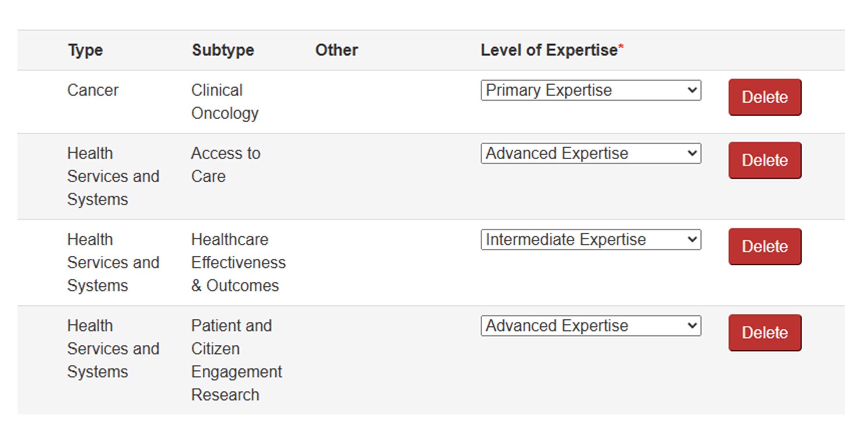This screenshot has width=868, height=429.
Task: Expand the expertise dropdown for Access to Care
Action: coord(590,153)
